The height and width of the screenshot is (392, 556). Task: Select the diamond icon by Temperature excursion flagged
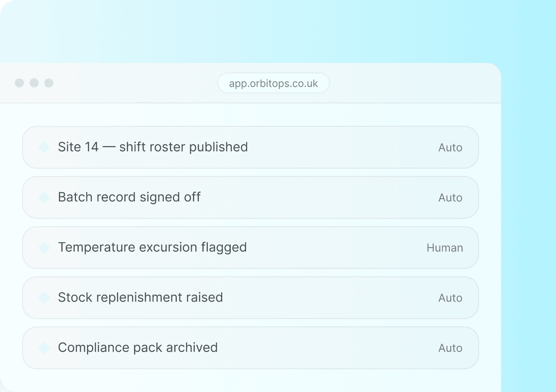click(x=44, y=248)
